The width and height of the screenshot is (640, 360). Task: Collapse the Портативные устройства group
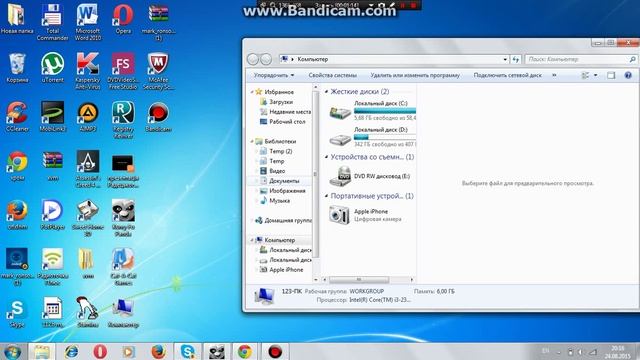point(326,196)
